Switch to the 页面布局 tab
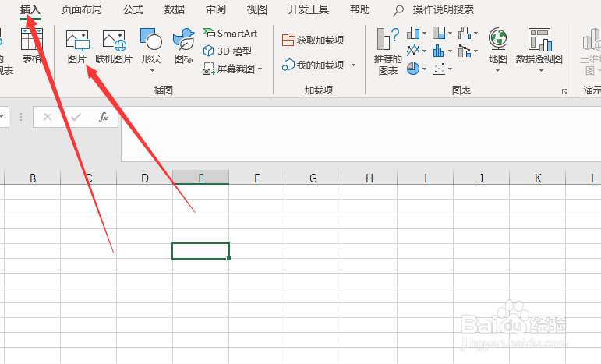The width and height of the screenshot is (601, 364). click(x=82, y=9)
